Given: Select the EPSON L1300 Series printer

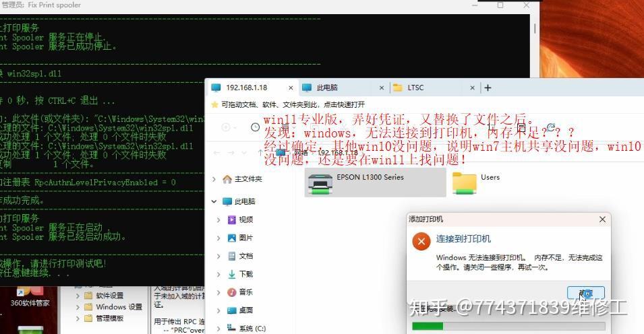Looking at the screenshot, I should tap(375, 182).
